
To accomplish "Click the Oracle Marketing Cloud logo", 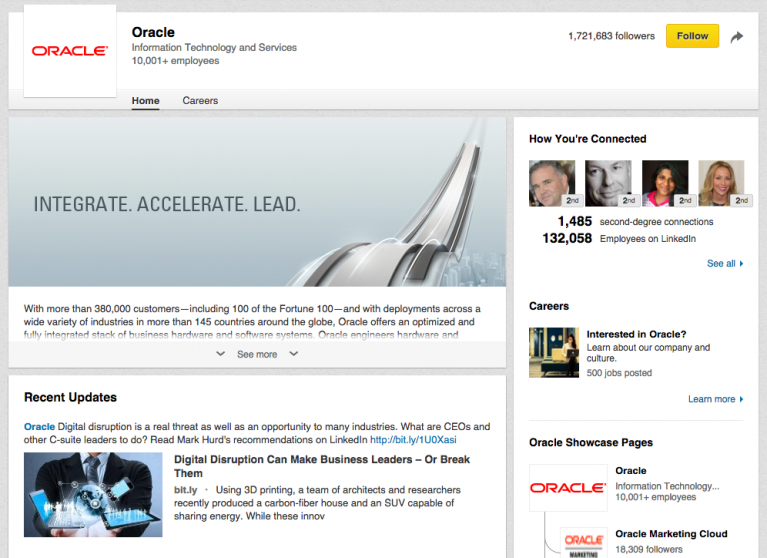I will (x=583, y=541).
